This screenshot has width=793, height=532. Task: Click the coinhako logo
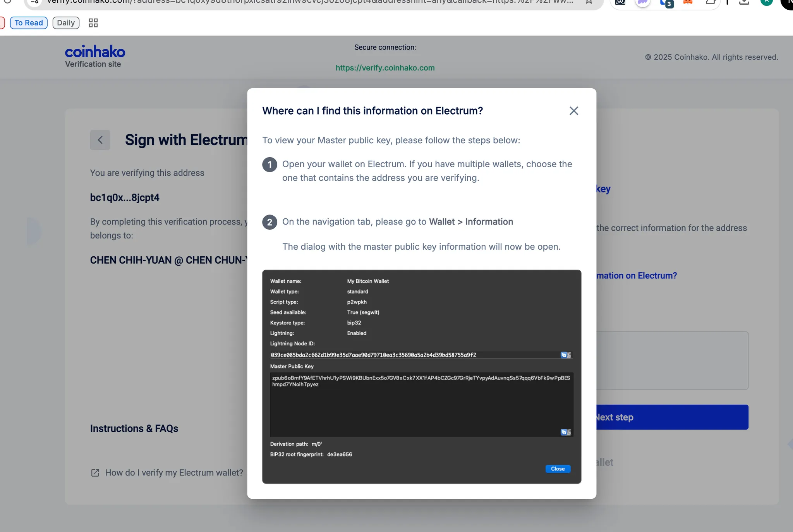pos(95,52)
